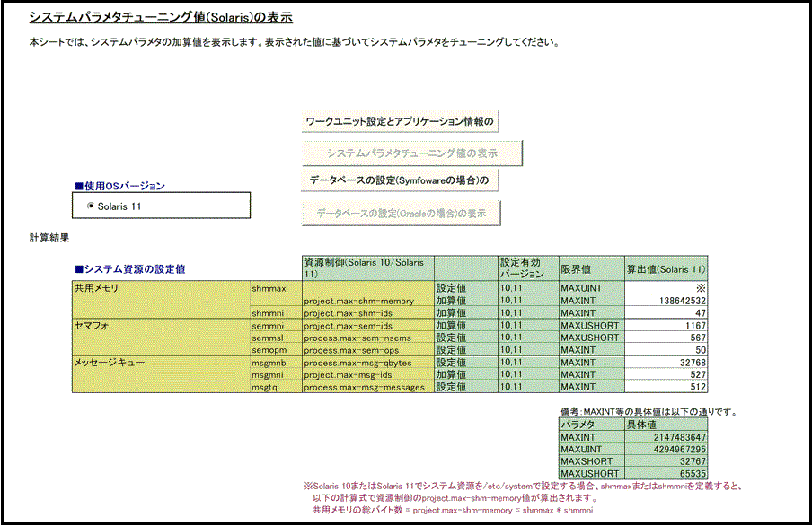Select the セマフォ category cell

[x=161, y=338]
